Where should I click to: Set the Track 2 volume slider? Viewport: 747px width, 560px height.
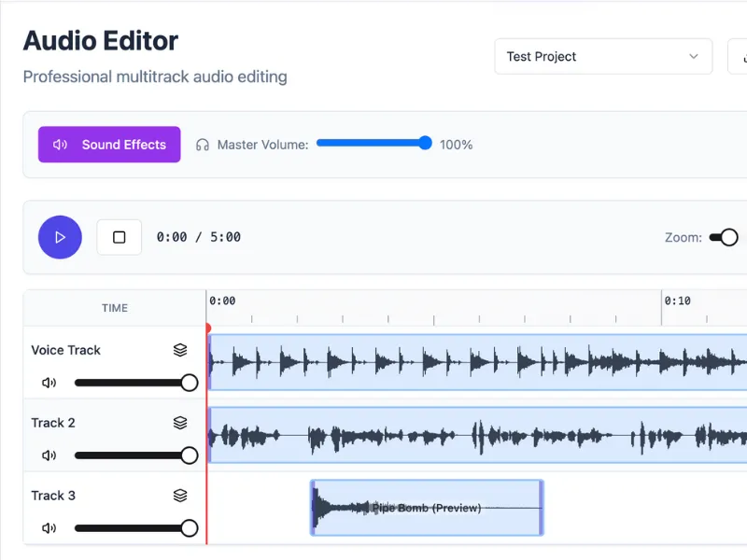[136, 455]
